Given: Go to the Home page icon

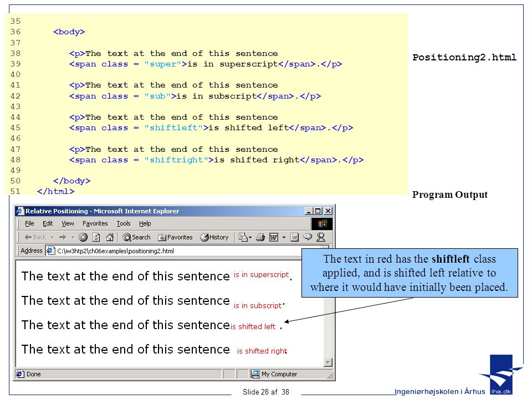Looking at the screenshot, I should [110, 237].
